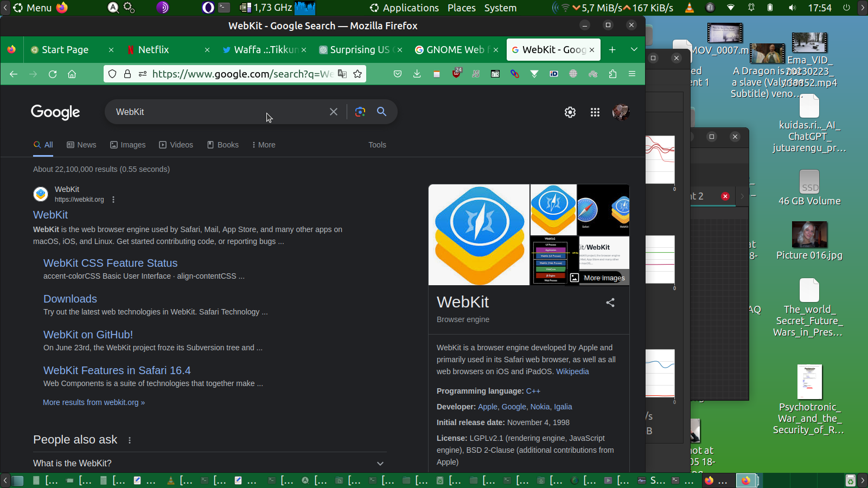Open the System menu in top panel
The image size is (868, 488).
pos(500,8)
